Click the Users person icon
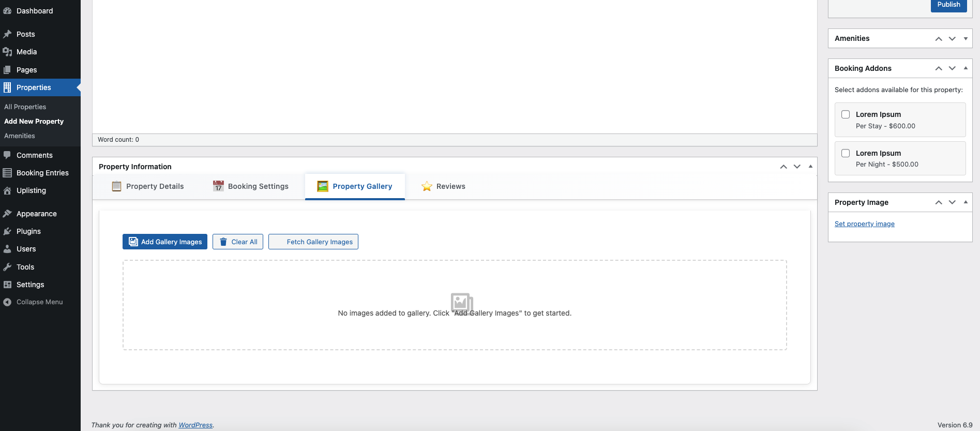980x431 pixels. point(7,249)
